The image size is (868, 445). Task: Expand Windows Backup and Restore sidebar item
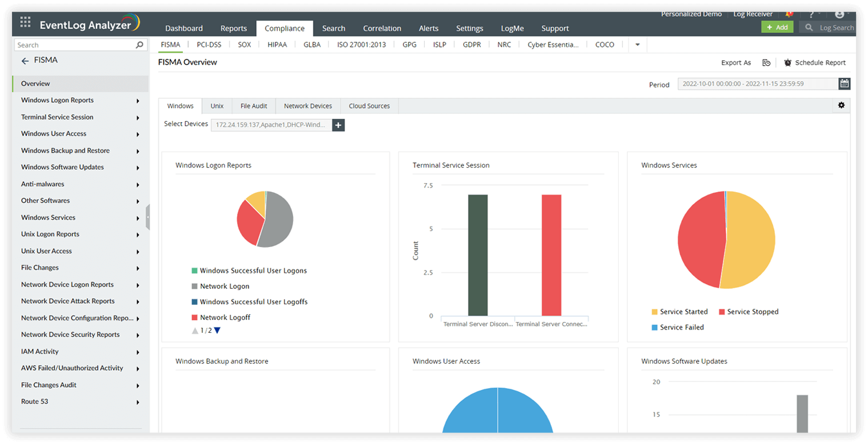(x=138, y=152)
